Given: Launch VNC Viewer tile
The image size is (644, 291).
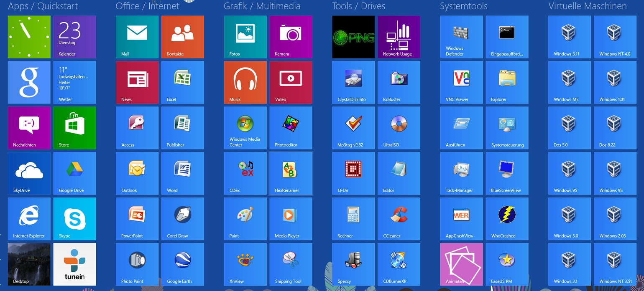Looking at the screenshot, I should (462, 82).
